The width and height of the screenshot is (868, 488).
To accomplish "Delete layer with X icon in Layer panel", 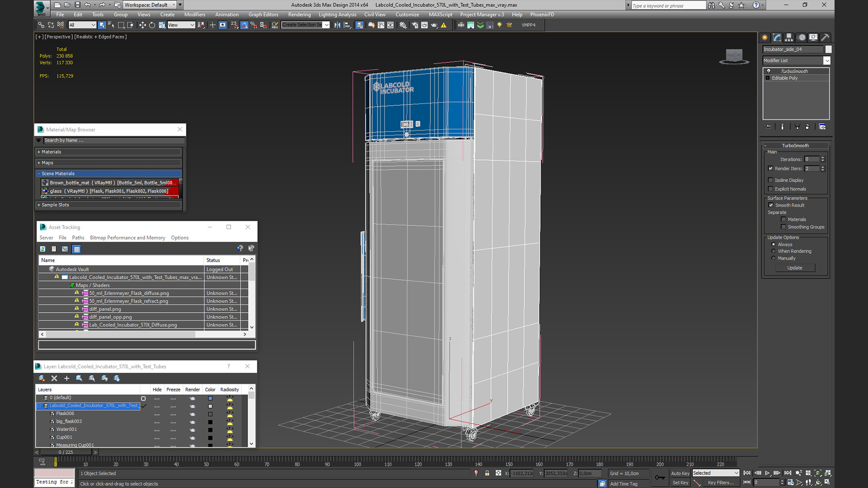I will click(54, 379).
